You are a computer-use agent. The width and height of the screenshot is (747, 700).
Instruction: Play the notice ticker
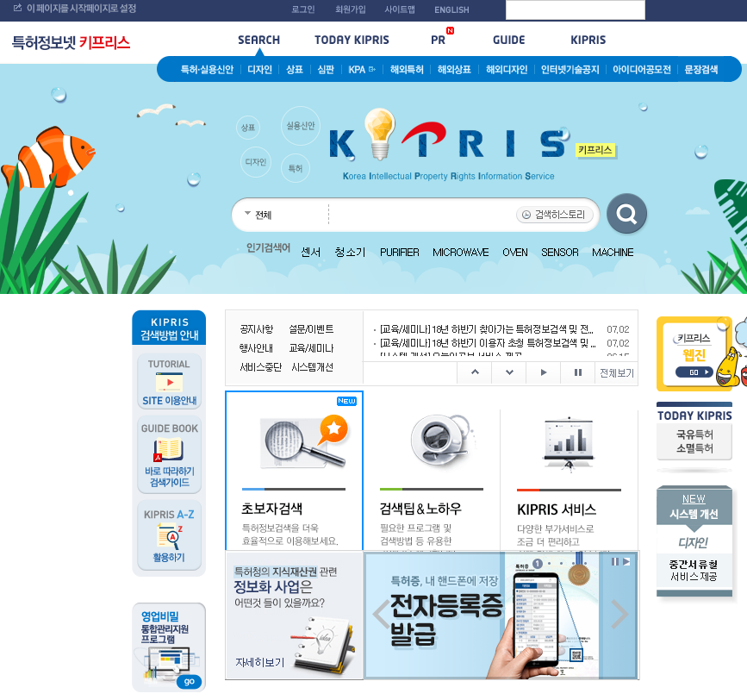tap(544, 372)
